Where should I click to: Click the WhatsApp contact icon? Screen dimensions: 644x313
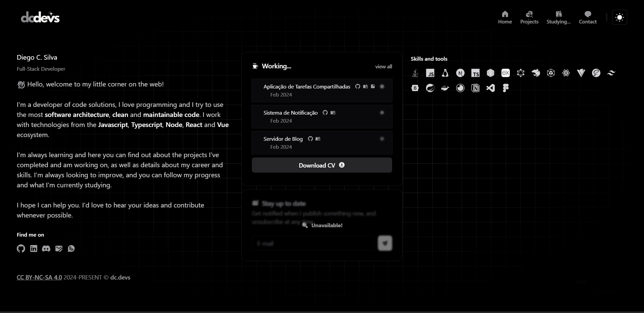click(71, 248)
